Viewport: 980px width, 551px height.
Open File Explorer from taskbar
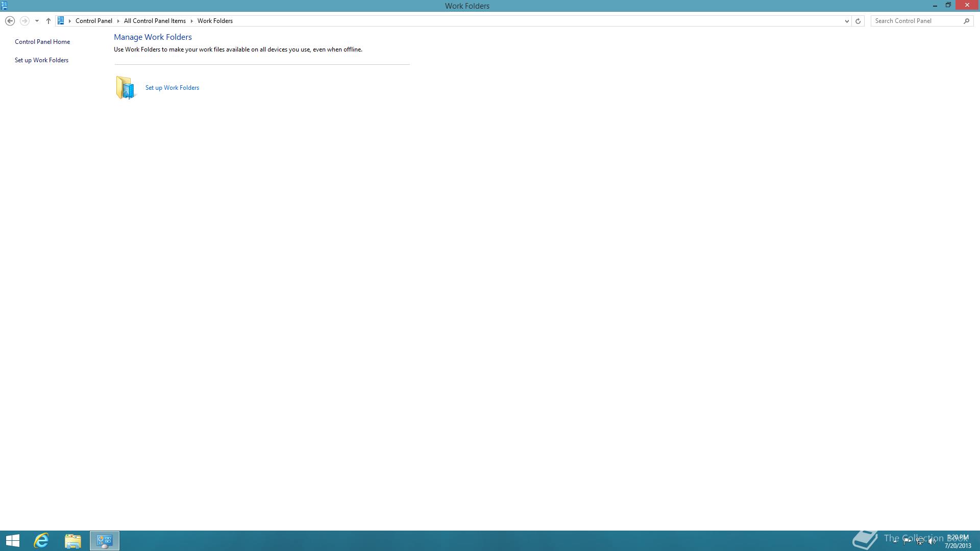73,541
